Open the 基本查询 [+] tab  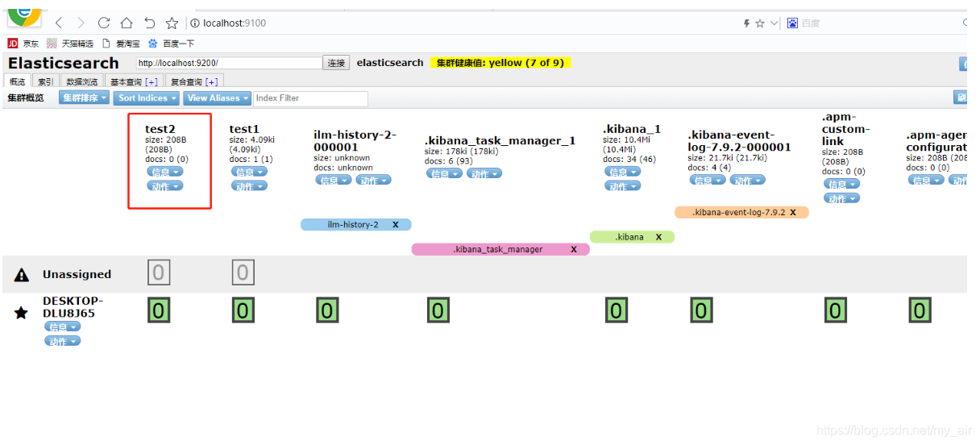click(x=134, y=81)
